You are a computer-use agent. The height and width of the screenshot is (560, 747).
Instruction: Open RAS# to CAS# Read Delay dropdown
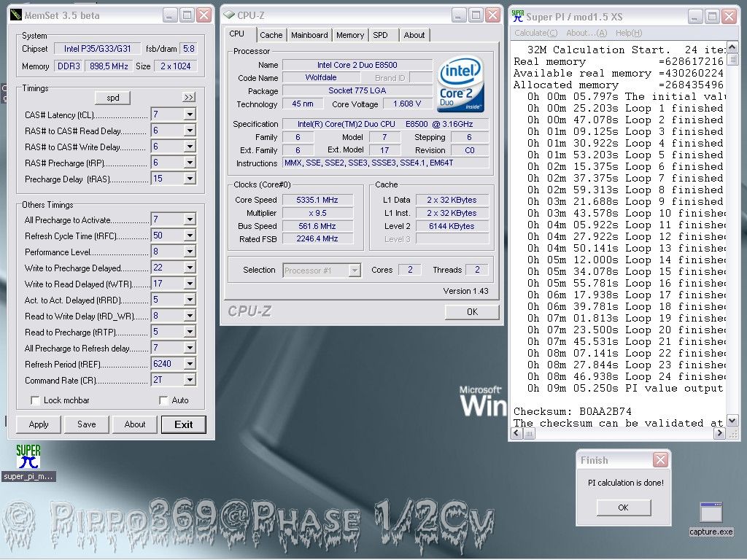pyautogui.click(x=190, y=131)
